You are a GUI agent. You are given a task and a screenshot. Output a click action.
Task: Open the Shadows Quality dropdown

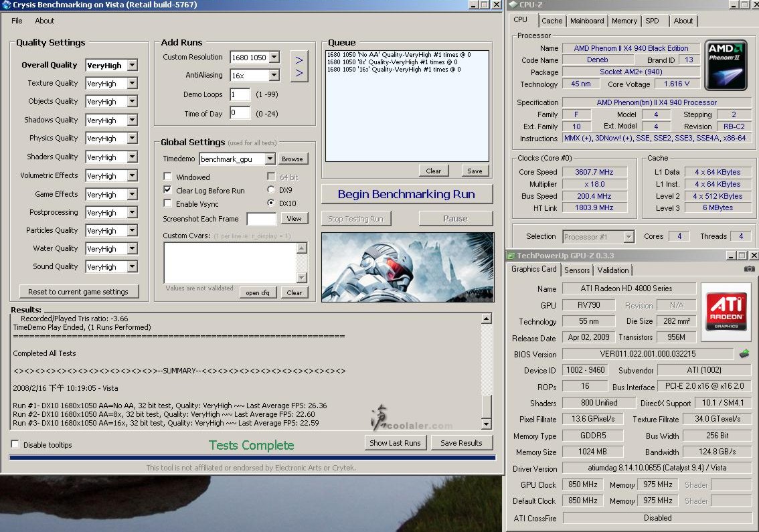pyautogui.click(x=132, y=120)
